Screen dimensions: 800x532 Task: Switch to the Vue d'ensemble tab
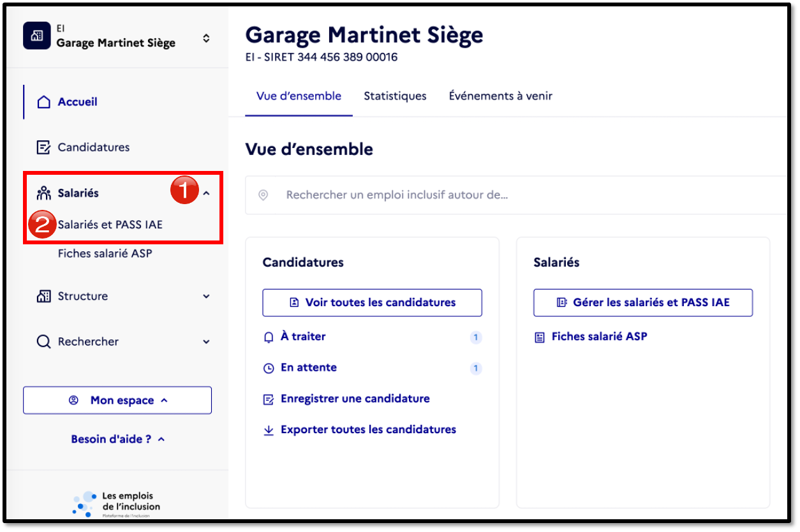pos(299,96)
